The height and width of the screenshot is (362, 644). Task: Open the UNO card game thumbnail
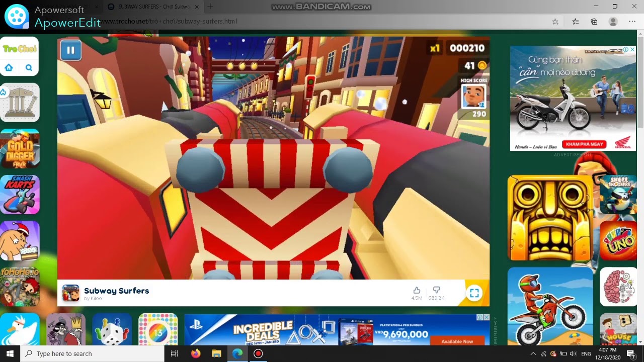pyautogui.click(x=619, y=241)
